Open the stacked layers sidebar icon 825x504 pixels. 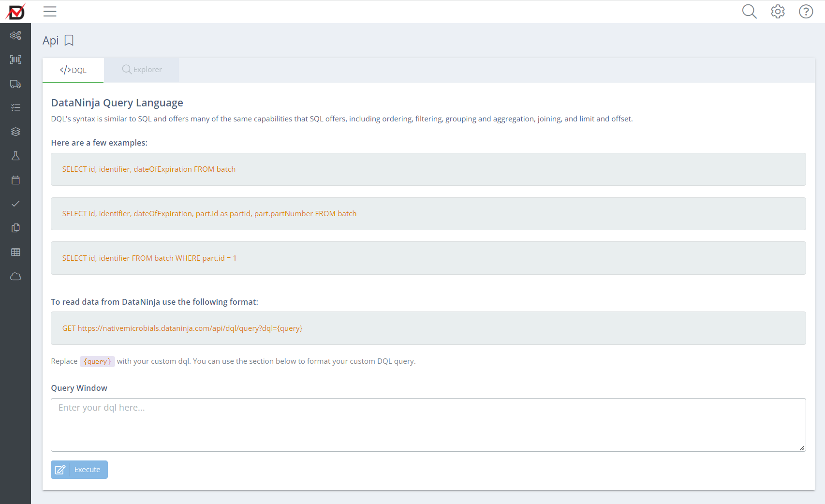(15, 132)
